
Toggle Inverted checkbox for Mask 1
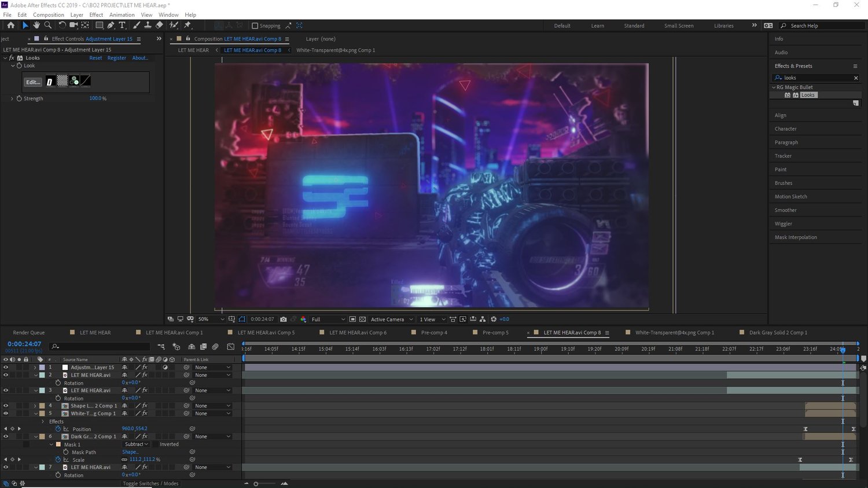click(x=155, y=444)
